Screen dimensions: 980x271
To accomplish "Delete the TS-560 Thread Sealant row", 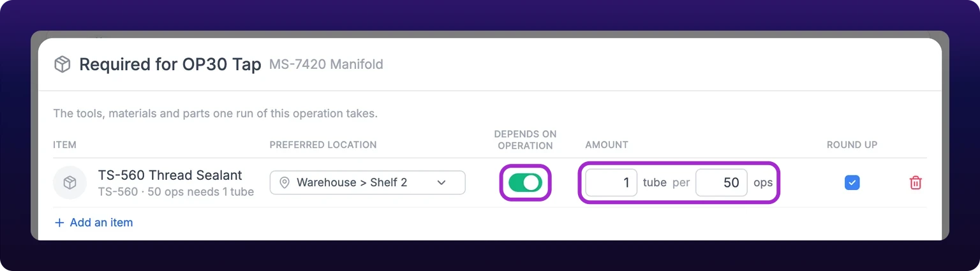I will [915, 183].
